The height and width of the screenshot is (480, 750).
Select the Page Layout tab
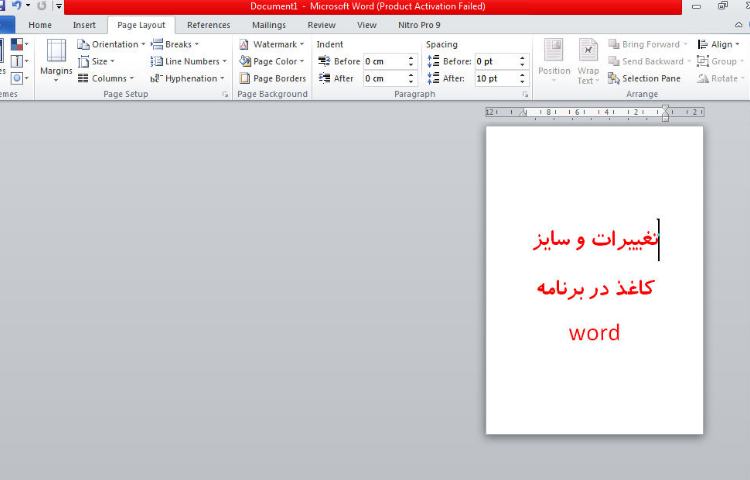141,25
